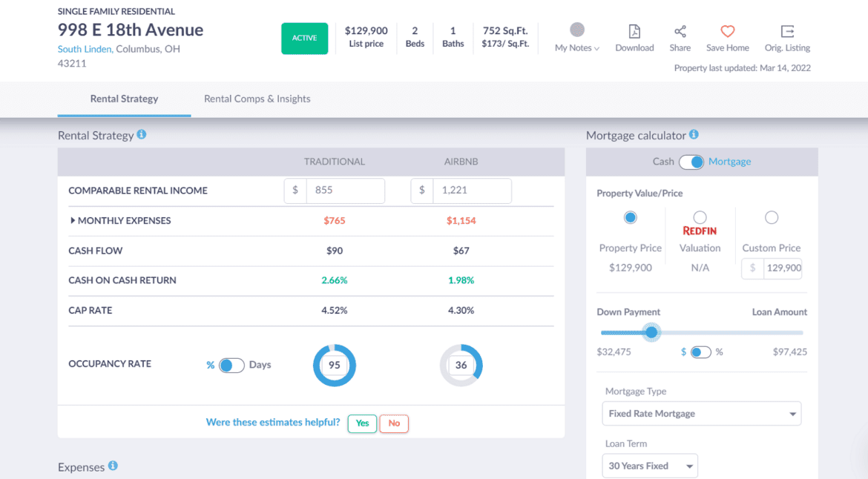The height and width of the screenshot is (479, 868).
Task: Click the Save Home heart icon
Action: (x=727, y=31)
